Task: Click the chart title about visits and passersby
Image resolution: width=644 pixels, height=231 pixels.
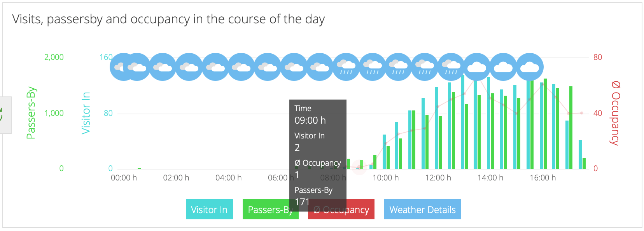Action: [x=168, y=19]
